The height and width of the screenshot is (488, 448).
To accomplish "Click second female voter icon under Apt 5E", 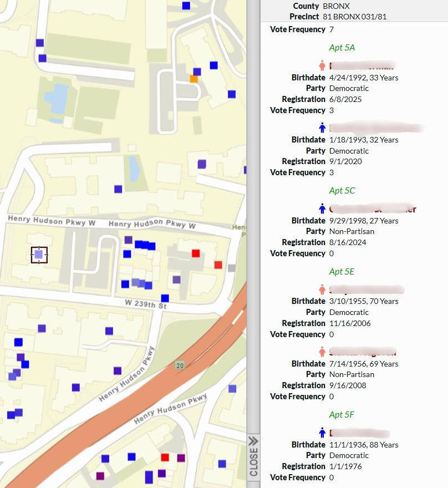I will 322,352.
